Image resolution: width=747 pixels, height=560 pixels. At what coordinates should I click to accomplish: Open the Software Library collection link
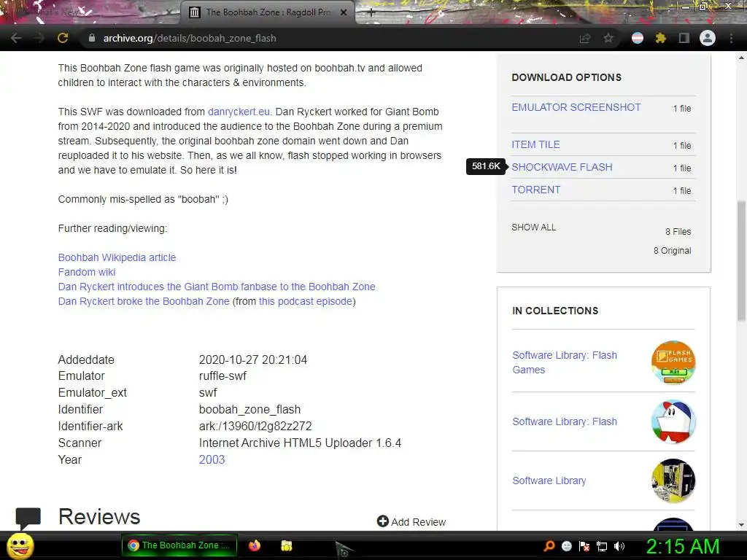(x=549, y=481)
